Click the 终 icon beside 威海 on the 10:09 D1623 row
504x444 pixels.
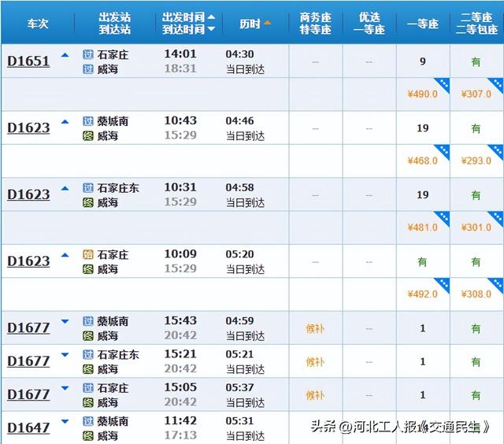(88, 269)
